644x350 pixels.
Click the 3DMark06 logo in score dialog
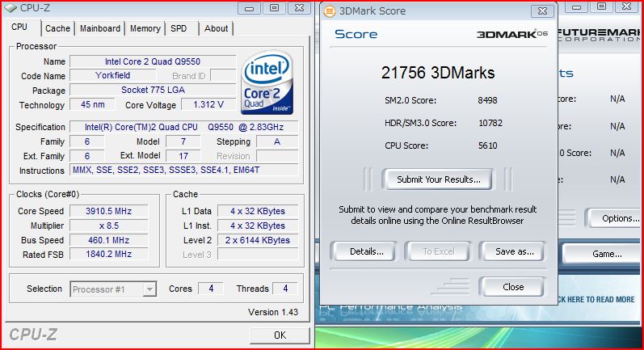tap(512, 34)
